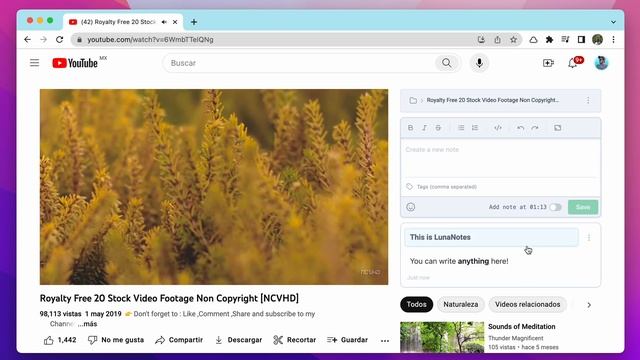Toggle bold formatting in note editor
The height and width of the screenshot is (360, 640).
pos(410,128)
